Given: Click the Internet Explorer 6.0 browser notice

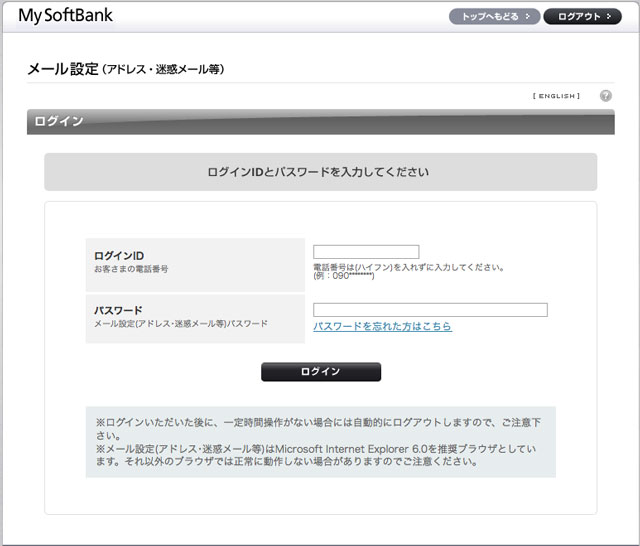Looking at the screenshot, I should 316,455.
